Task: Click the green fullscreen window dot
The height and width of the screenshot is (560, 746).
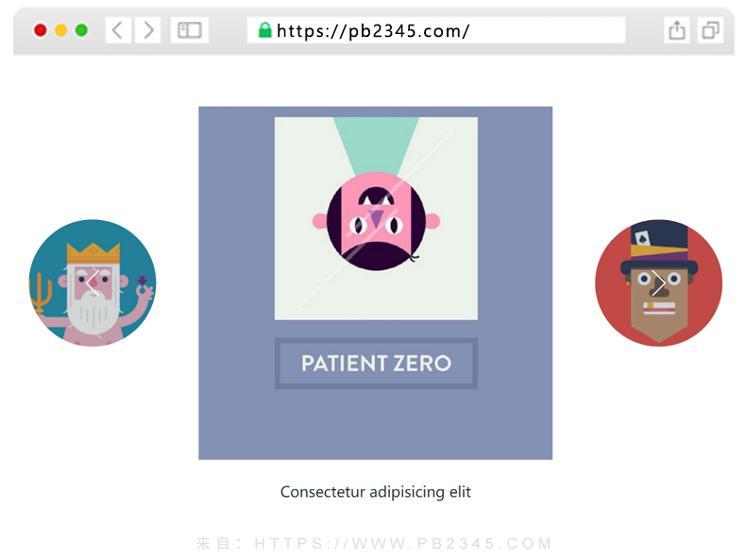Action: pyautogui.click(x=81, y=30)
